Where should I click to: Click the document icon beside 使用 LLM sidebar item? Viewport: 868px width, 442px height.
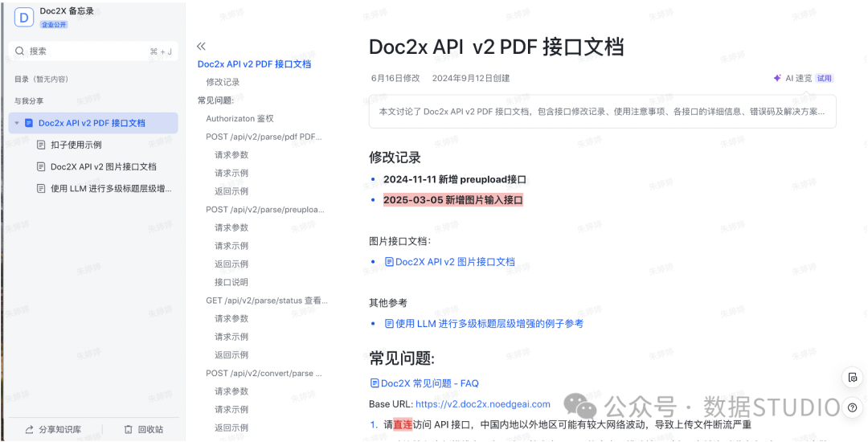(41, 188)
